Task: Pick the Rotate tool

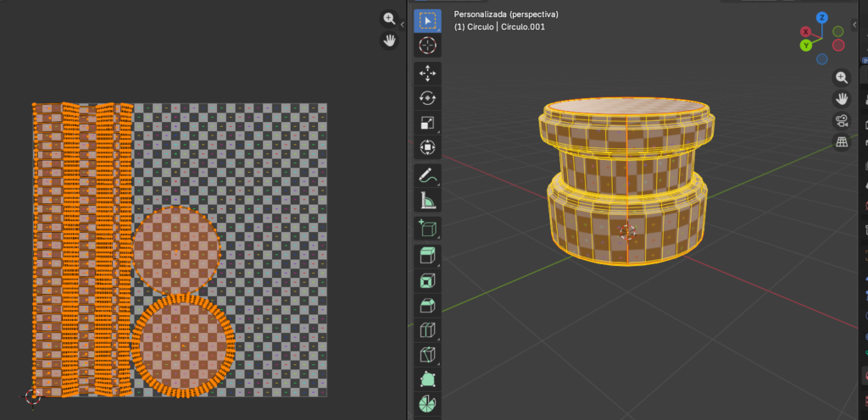Action: pos(427,98)
